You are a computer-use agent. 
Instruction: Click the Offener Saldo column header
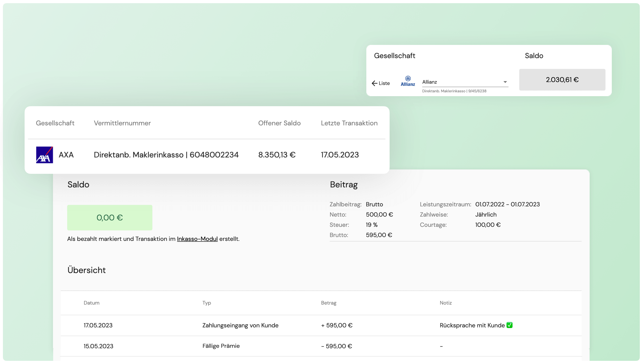(x=279, y=123)
